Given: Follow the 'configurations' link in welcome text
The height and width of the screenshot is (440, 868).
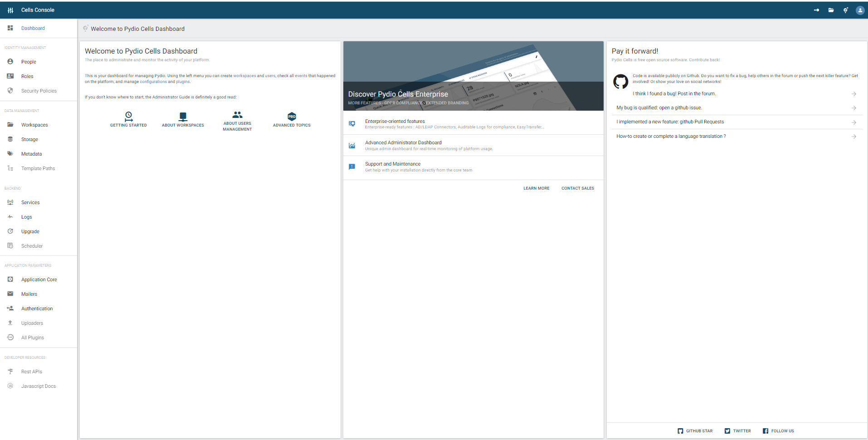Looking at the screenshot, I should [x=153, y=82].
